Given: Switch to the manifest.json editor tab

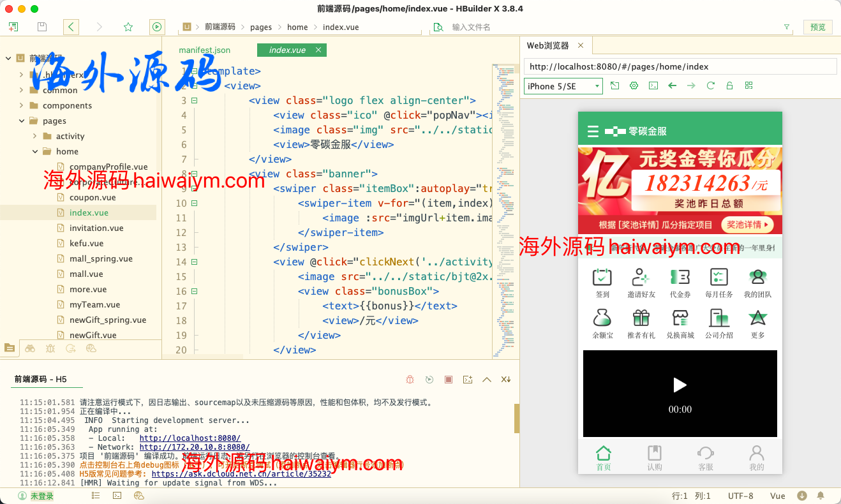Looking at the screenshot, I should tap(204, 50).
